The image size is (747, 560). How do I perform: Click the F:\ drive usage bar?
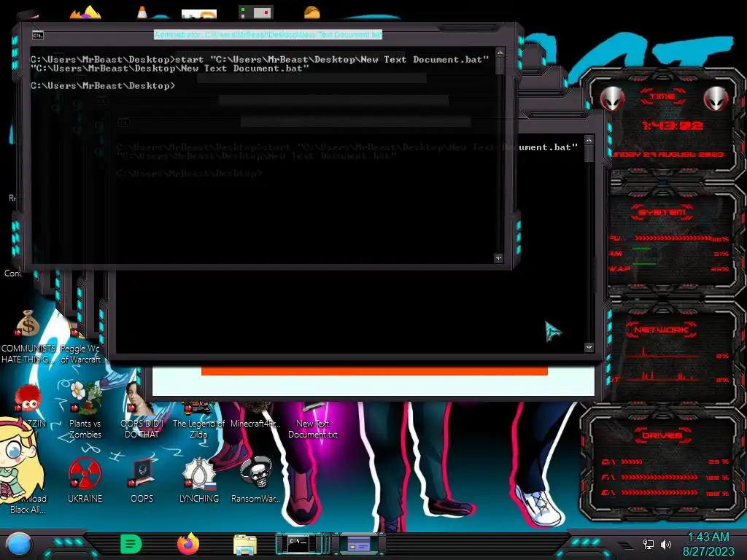659,477
